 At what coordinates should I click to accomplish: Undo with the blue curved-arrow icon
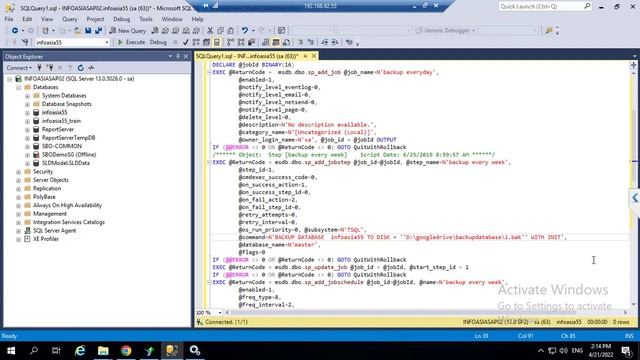pos(244,31)
